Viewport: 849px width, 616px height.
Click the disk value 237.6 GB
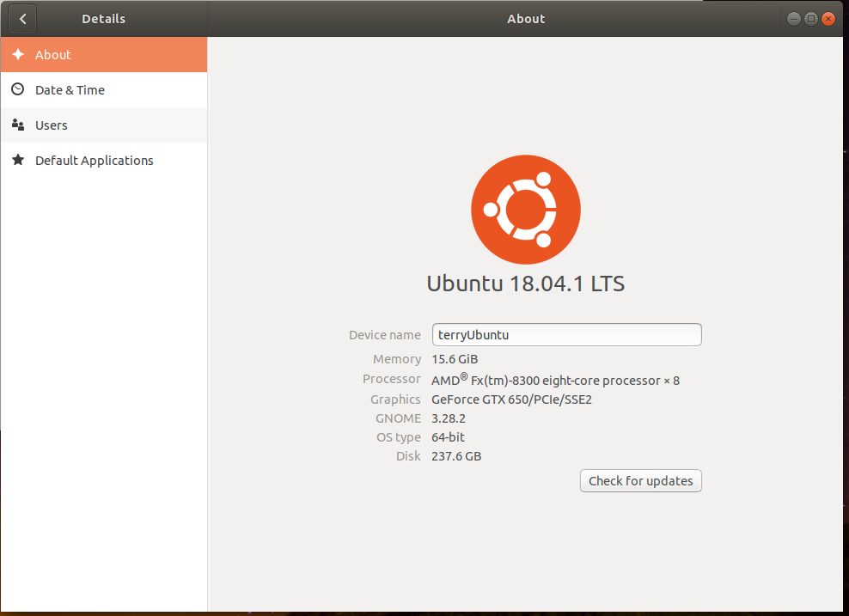(x=456, y=456)
